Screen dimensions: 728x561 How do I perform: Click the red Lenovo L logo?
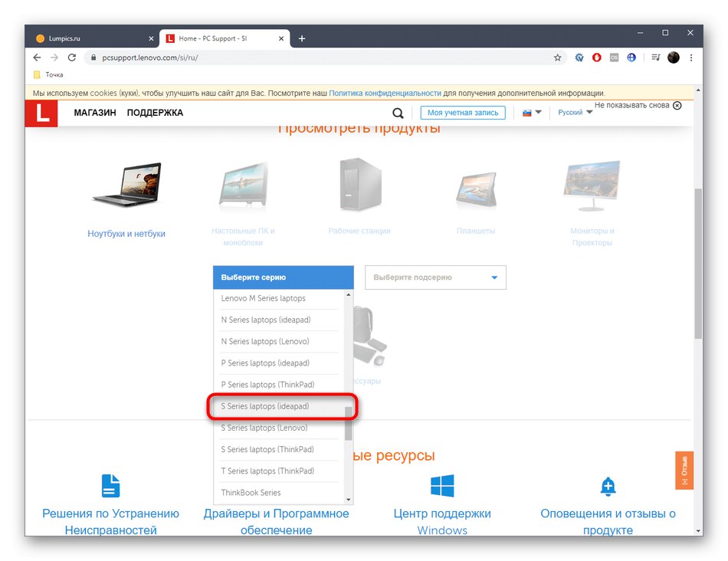click(x=41, y=113)
